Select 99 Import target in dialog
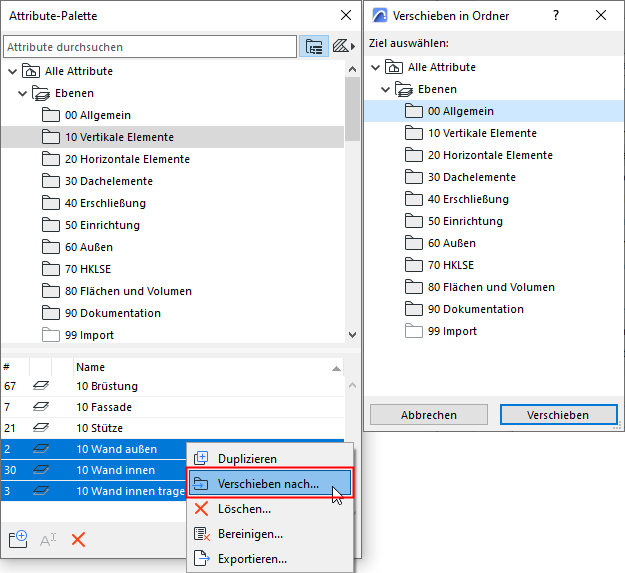Screen dimensions: 625x573 pos(493,331)
